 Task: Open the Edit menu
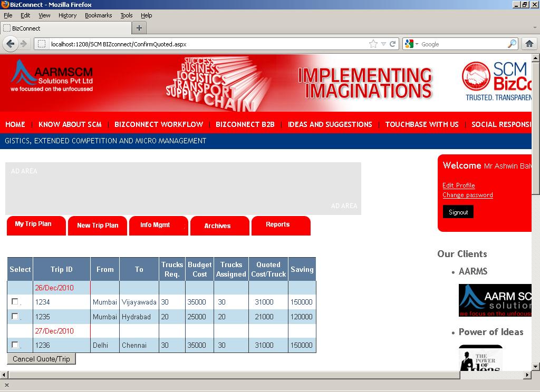[25, 15]
